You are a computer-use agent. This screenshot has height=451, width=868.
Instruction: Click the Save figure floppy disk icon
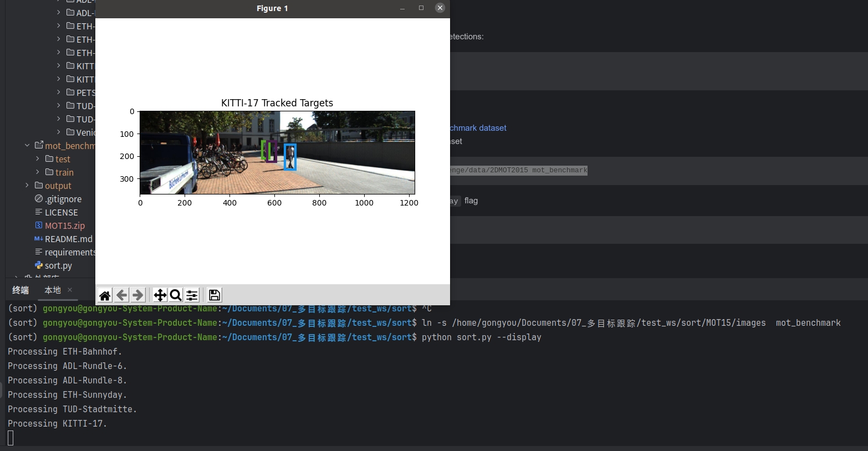215,295
